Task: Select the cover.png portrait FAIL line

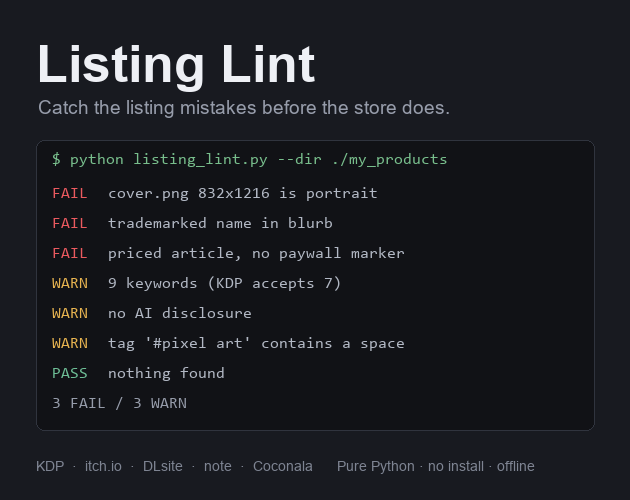Action: tap(215, 193)
